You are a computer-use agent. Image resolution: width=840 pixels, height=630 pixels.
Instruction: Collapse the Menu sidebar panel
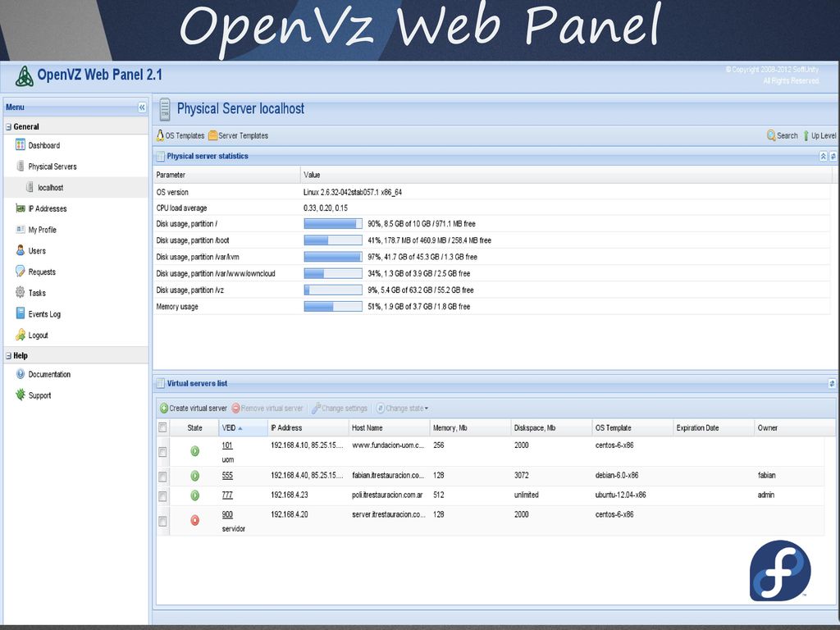[142, 107]
